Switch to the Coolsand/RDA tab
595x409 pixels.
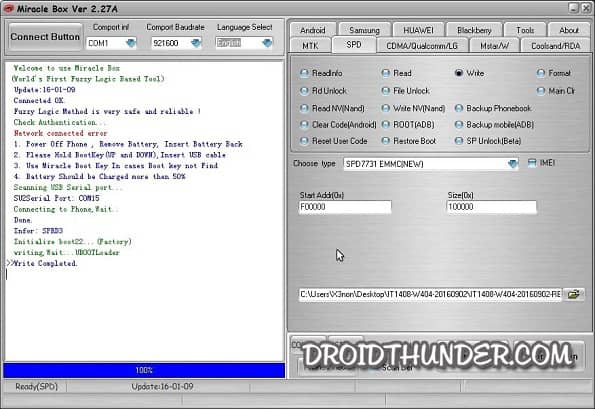click(x=556, y=46)
